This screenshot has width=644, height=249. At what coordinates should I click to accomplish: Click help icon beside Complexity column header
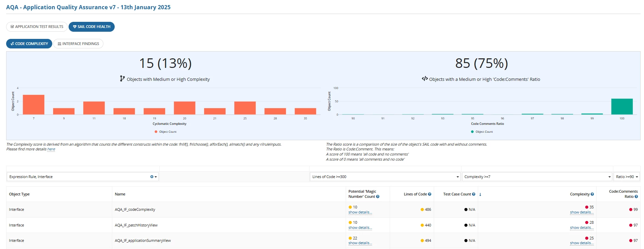(592, 194)
